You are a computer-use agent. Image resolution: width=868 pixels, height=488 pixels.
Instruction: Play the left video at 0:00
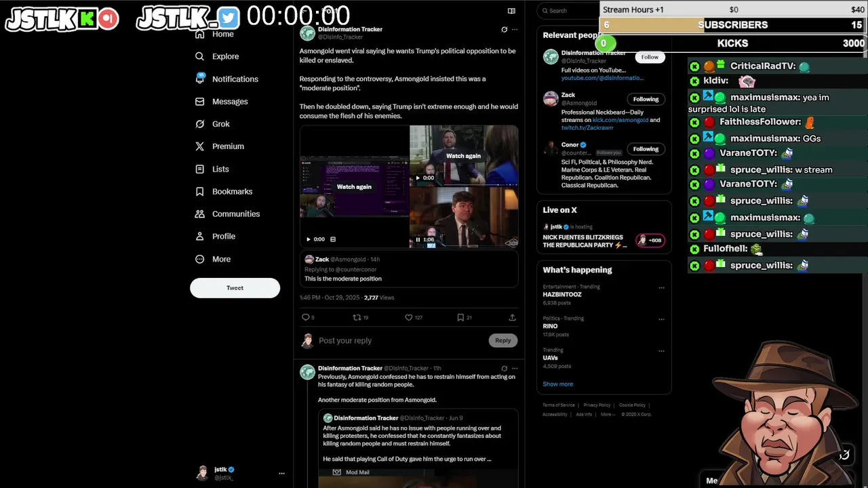[309, 239]
